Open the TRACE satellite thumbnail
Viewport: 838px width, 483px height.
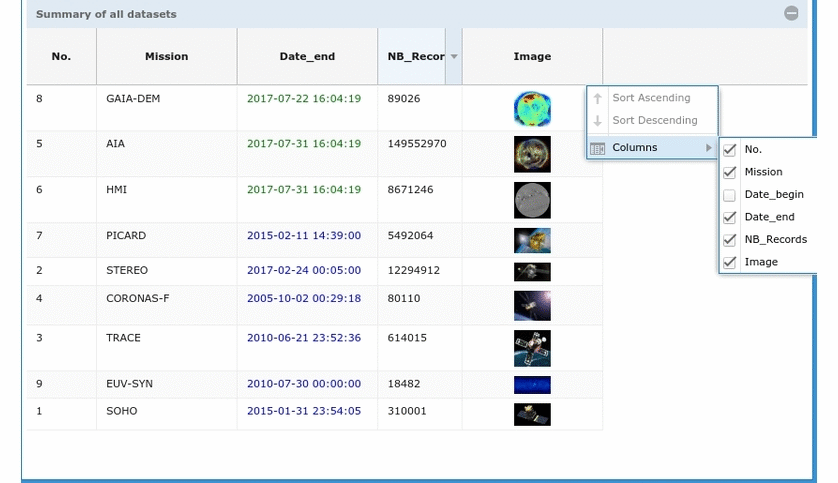click(532, 348)
